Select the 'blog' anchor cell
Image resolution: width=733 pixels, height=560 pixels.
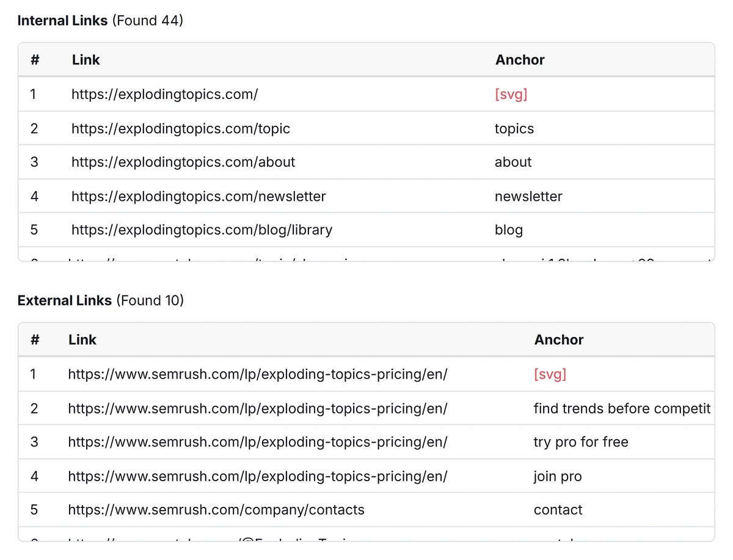[x=509, y=230]
